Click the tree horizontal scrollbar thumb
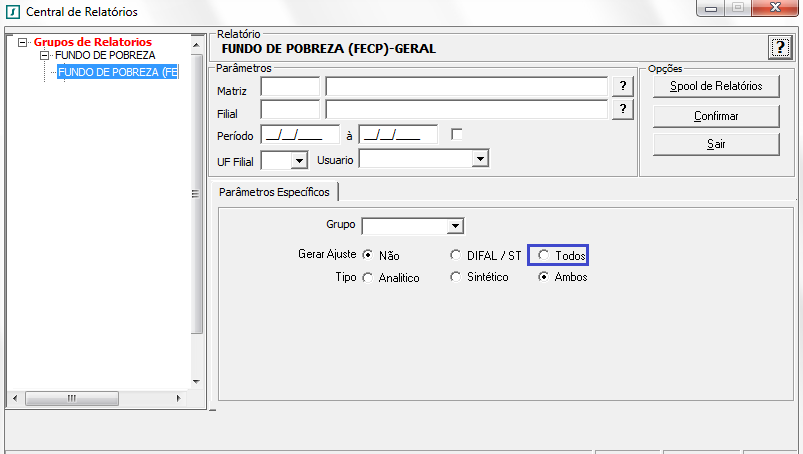The height and width of the screenshot is (454, 803). pos(72,398)
